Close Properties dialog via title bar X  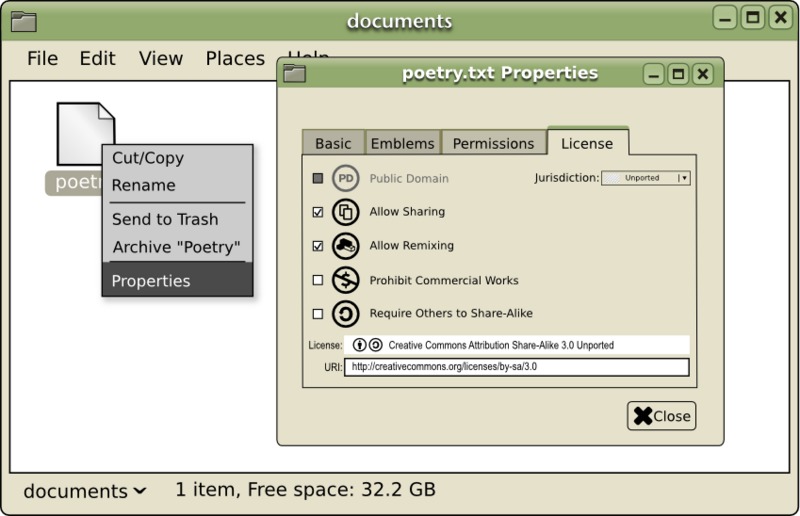point(703,75)
